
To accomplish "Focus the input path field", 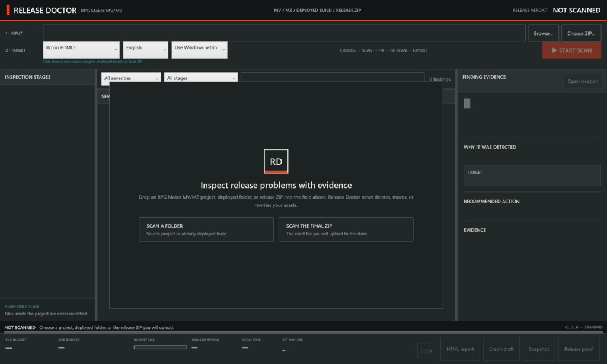I will [284, 33].
